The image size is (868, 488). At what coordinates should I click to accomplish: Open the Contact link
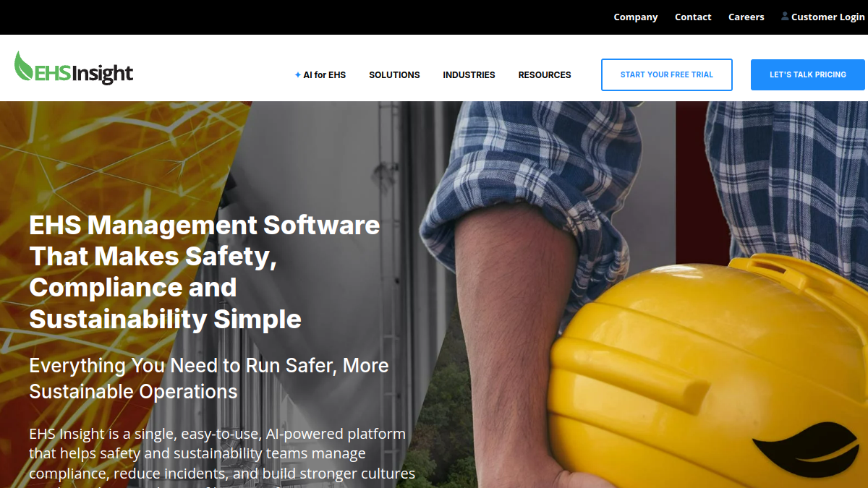coord(693,17)
